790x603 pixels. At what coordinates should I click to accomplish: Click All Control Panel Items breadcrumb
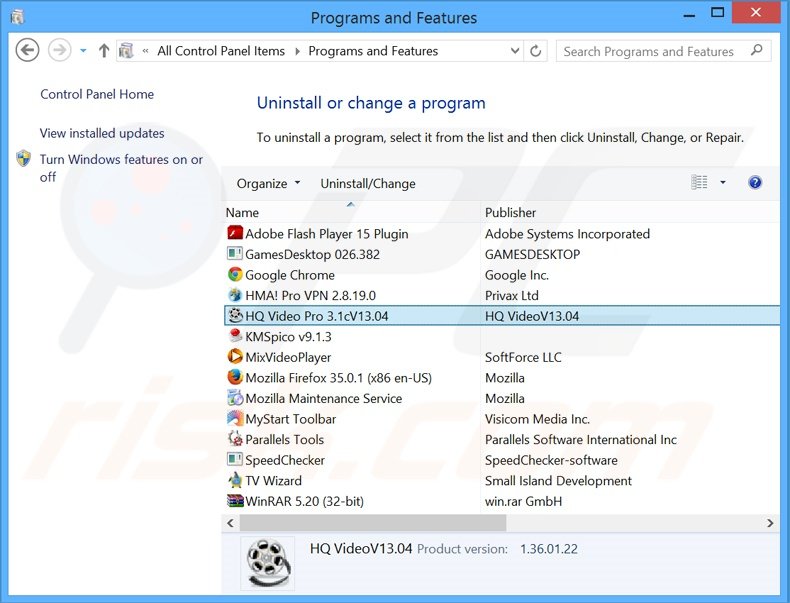(x=221, y=51)
